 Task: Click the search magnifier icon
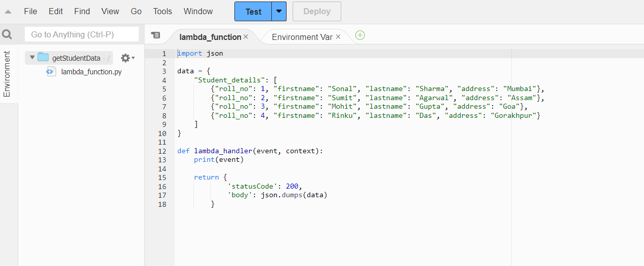click(x=7, y=34)
